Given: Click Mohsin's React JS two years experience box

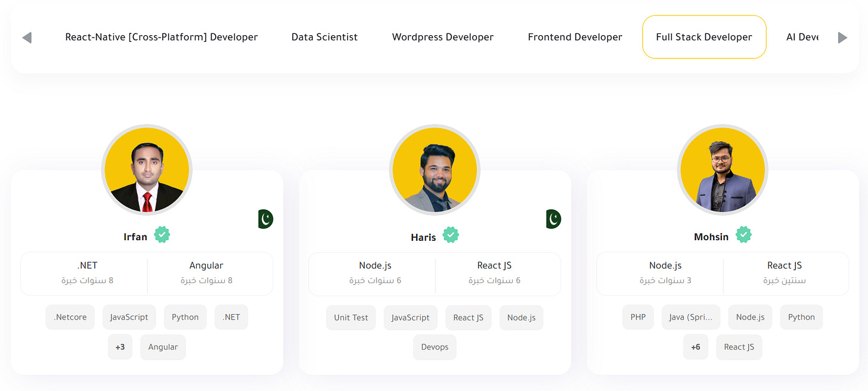Looking at the screenshot, I should 785,273.
